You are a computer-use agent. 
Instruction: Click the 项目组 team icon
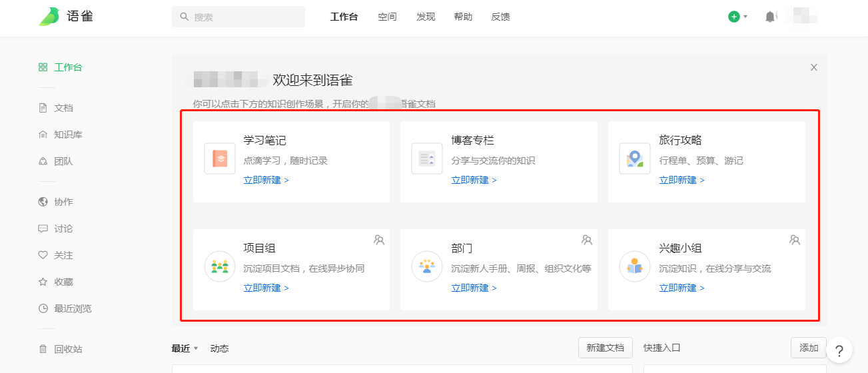pos(220,266)
